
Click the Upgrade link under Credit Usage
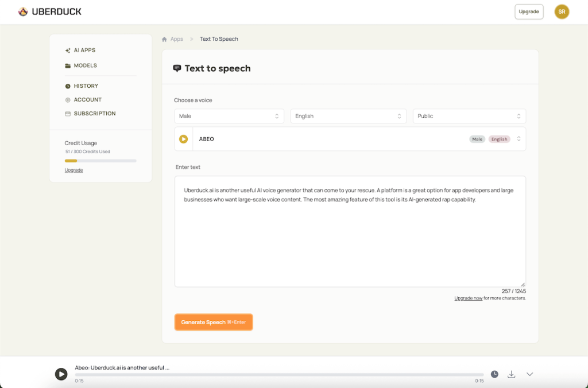(73, 170)
